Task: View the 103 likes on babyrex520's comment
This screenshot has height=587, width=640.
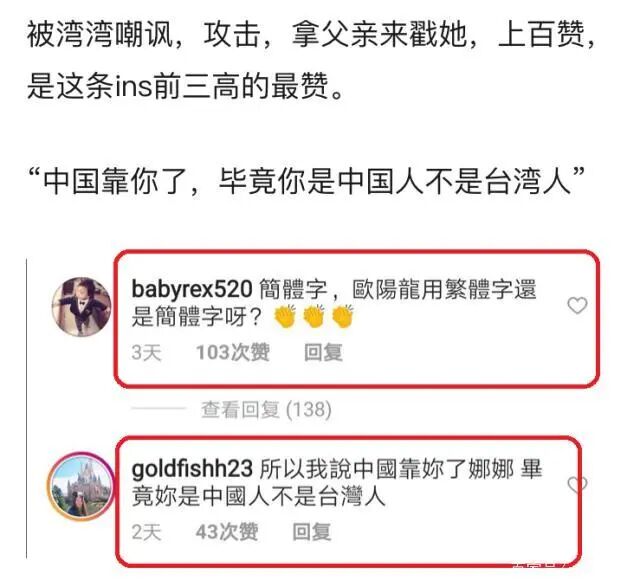Action: tap(233, 352)
